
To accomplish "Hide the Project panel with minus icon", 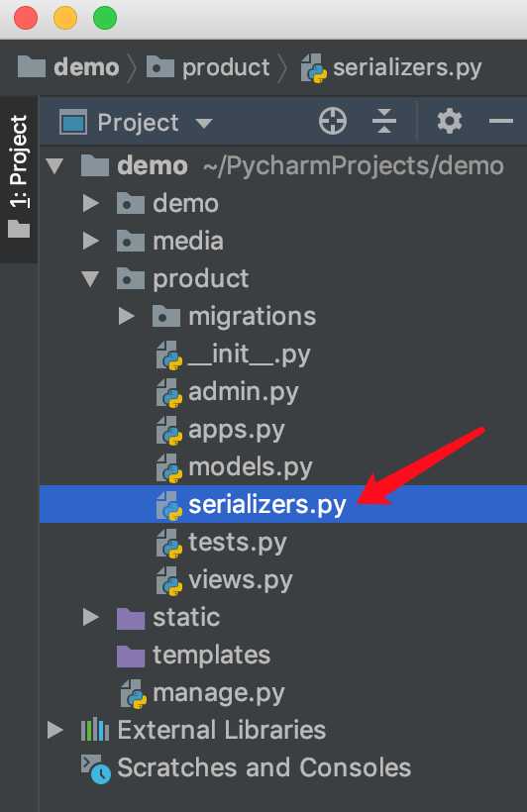I will tap(500, 121).
